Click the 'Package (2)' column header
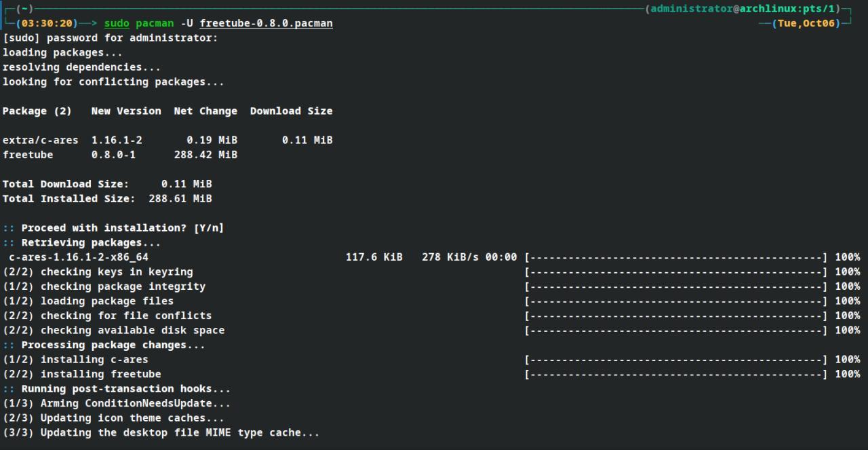 point(37,111)
